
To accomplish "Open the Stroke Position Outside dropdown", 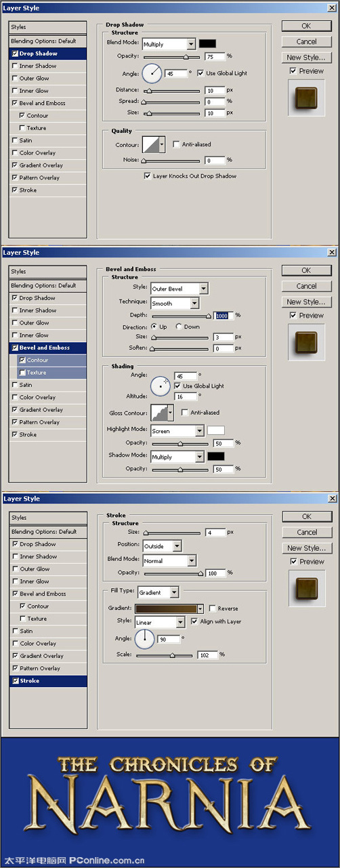I will pos(162,545).
